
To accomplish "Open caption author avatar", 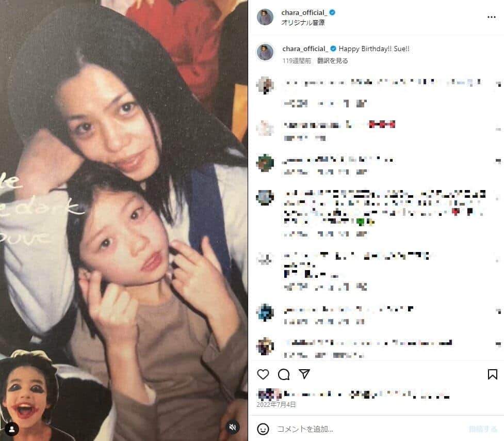I will point(265,52).
